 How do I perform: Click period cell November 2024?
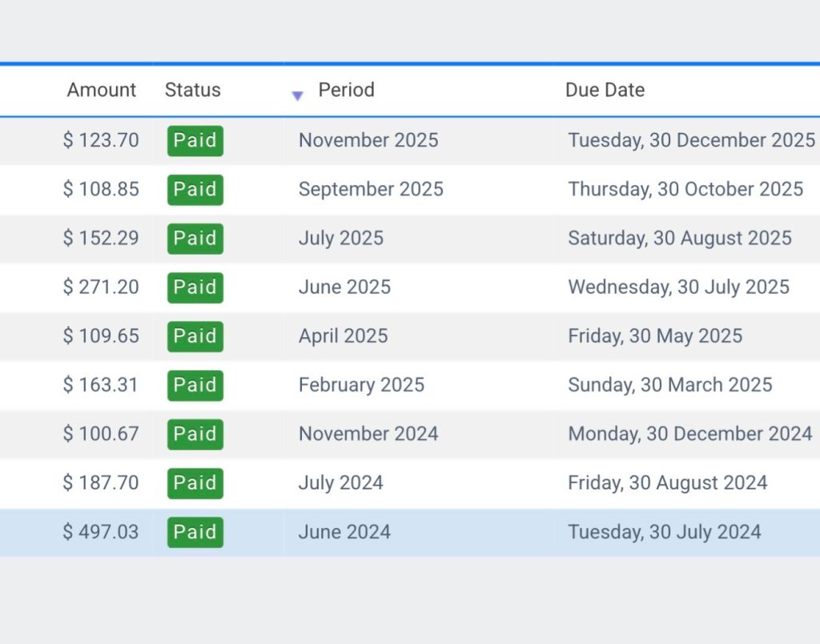(368, 433)
